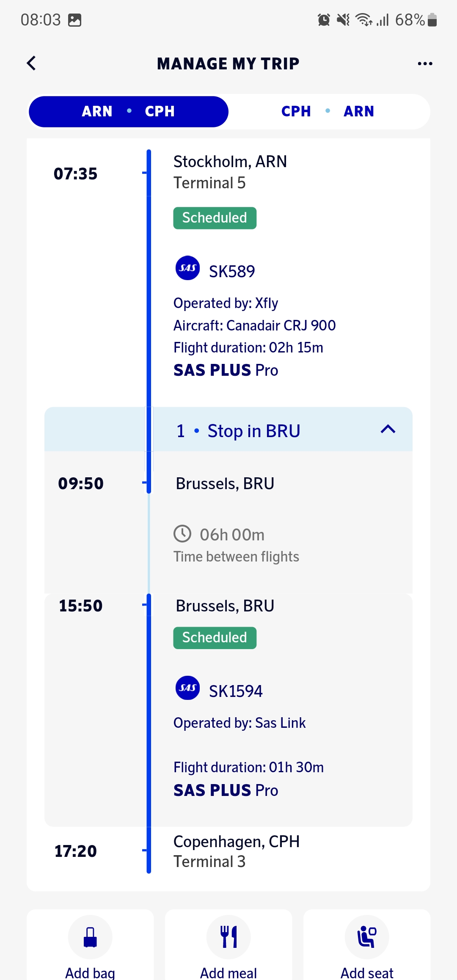The height and width of the screenshot is (980, 457).
Task: Tap the Add bag luggage icon
Action: point(90,937)
